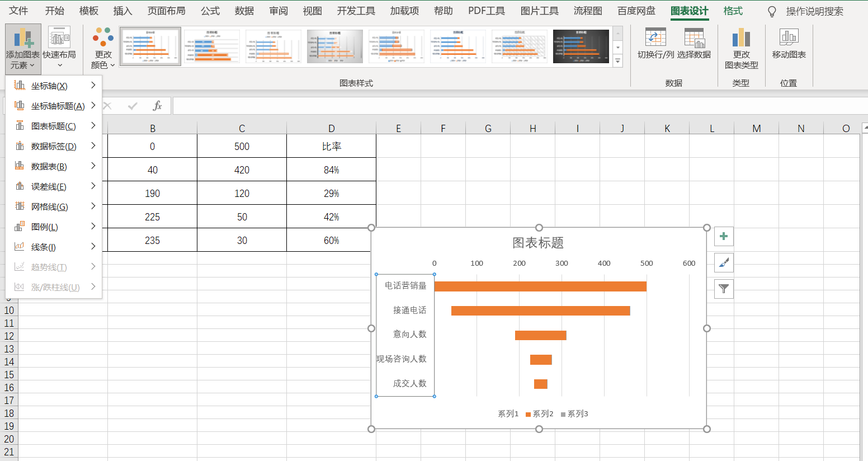Click the 线条 menu icon
The width and height of the screenshot is (868, 461).
[x=20, y=247]
